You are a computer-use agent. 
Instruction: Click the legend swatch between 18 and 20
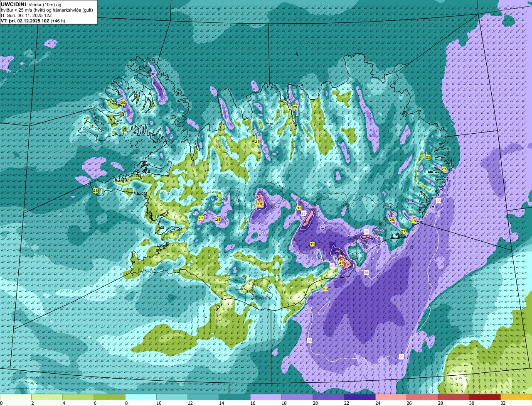point(297,397)
